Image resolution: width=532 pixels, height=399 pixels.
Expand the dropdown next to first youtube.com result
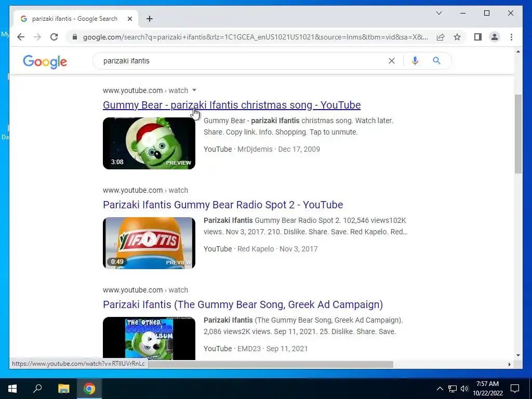pos(194,90)
